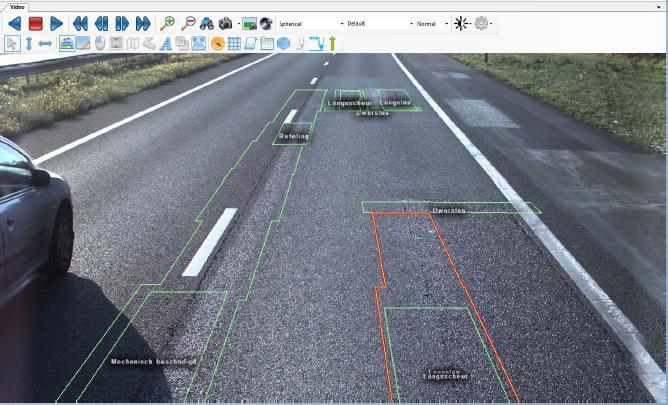The image size is (668, 405).
Task: Click the Mechanisch beschadigd annotation label
Action: (x=153, y=361)
